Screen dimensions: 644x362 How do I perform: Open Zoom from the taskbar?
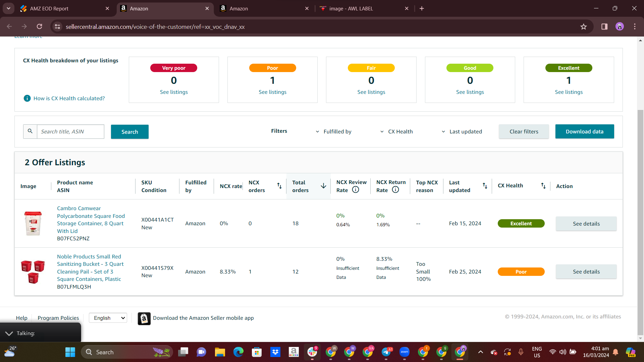click(404, 352)
